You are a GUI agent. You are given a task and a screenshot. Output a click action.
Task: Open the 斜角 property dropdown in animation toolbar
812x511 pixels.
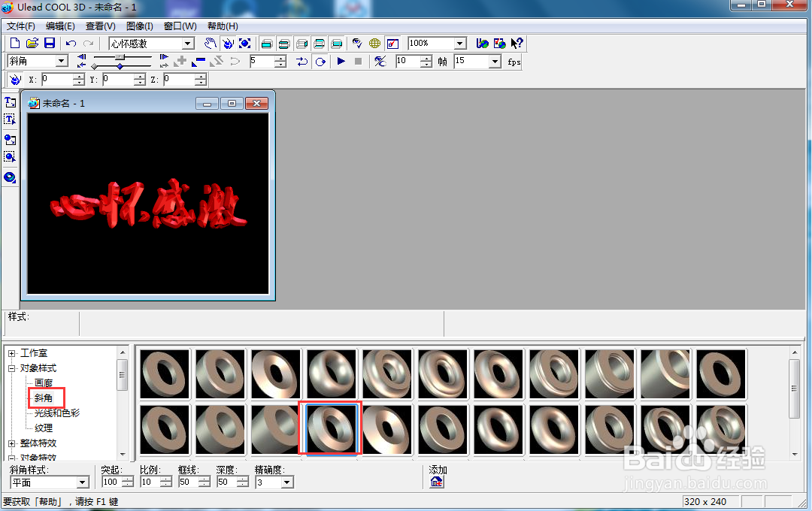coord(62,61)
